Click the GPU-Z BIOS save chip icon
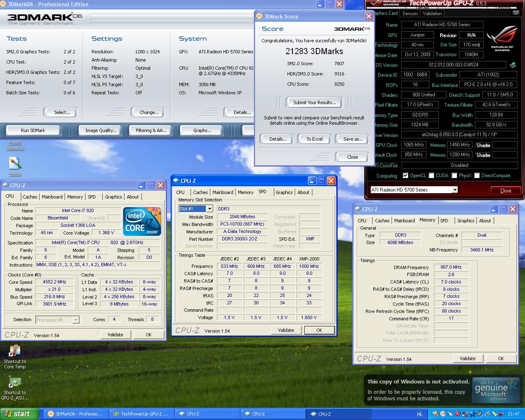This screenshot has width=525, height=420. coord(513,65)
